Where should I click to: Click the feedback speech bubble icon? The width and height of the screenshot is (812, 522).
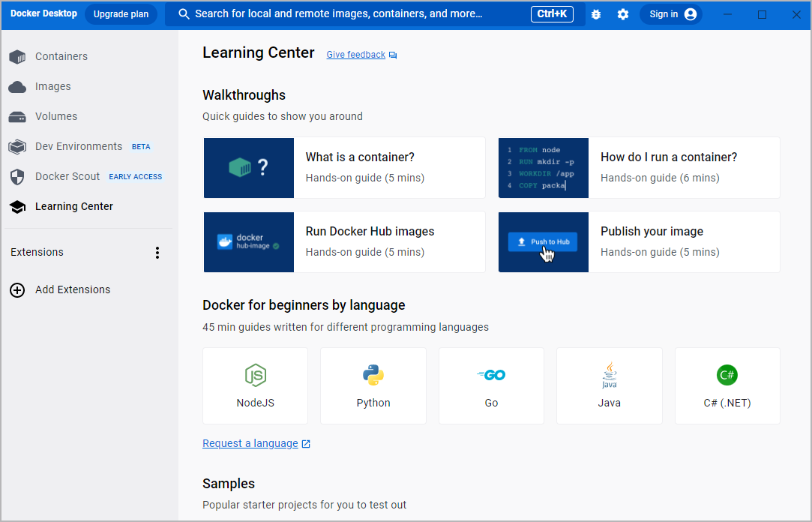click(x=393, y=55)
